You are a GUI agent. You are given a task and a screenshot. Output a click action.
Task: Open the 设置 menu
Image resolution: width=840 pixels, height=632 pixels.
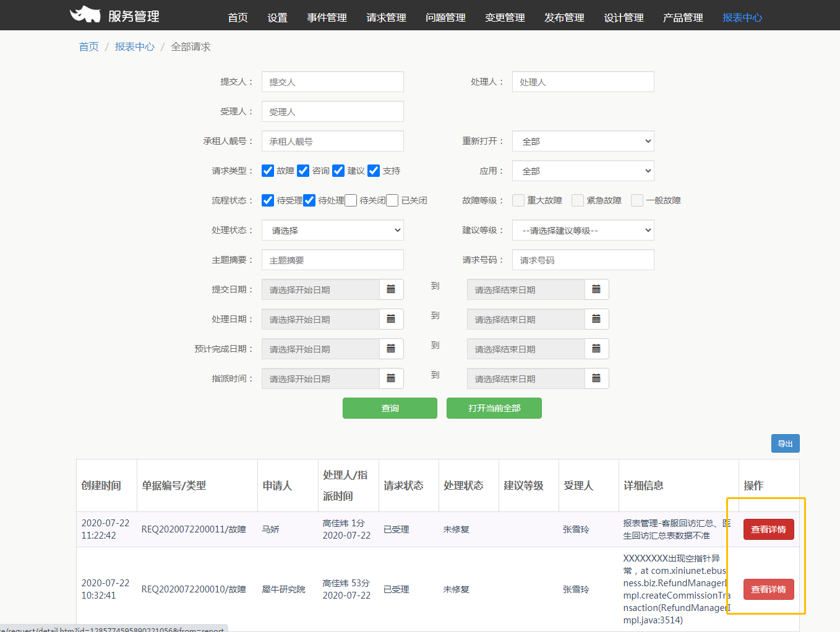click(x=277, y=17)
